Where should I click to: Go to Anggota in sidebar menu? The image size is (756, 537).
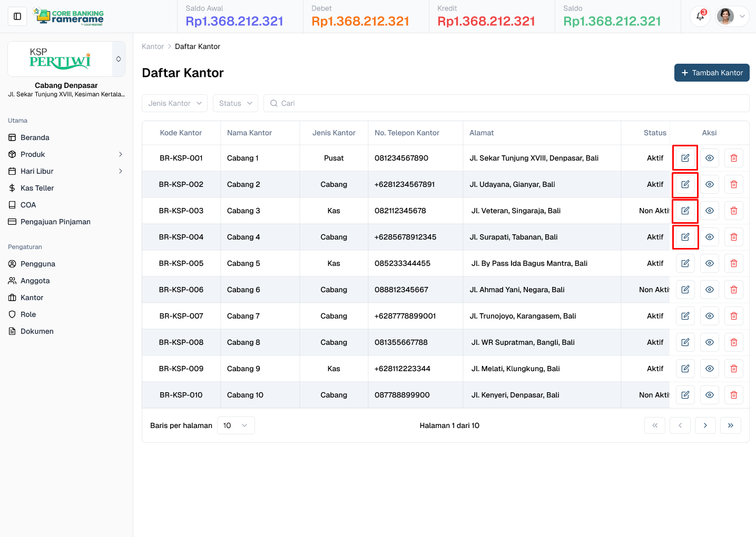35,281
